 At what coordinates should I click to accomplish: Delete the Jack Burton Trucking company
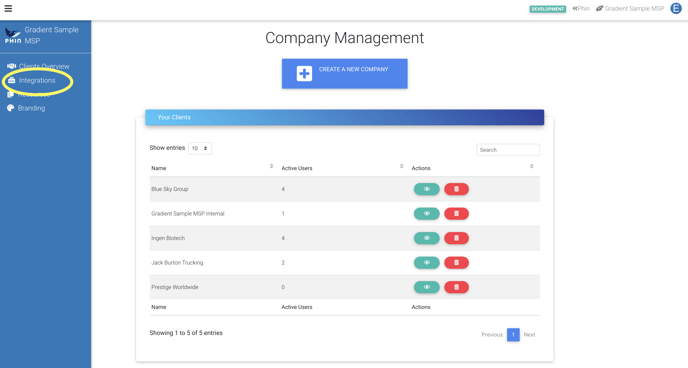456,263
